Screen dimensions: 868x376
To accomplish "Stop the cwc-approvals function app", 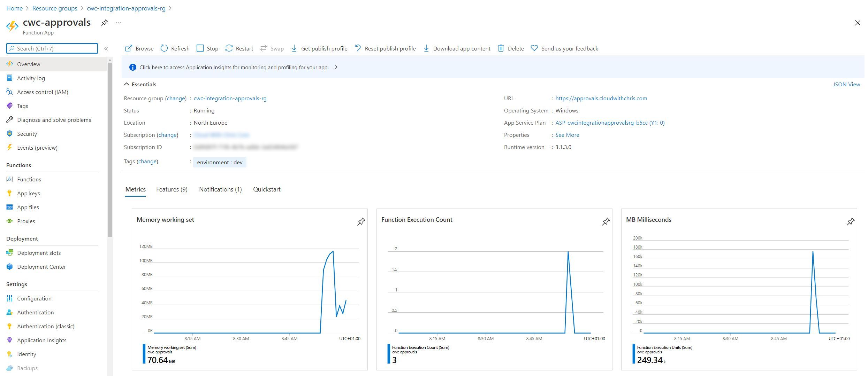I will click(x=207, y=48).
